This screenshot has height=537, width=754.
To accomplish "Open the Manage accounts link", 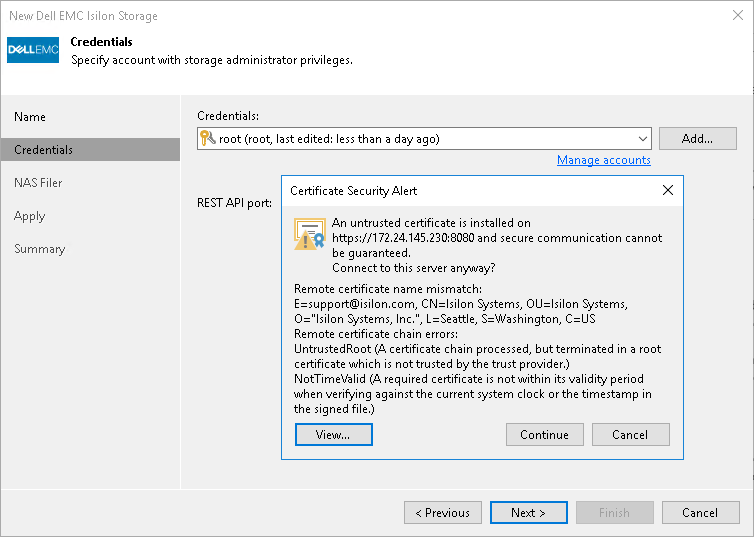I will coord(603,160).
